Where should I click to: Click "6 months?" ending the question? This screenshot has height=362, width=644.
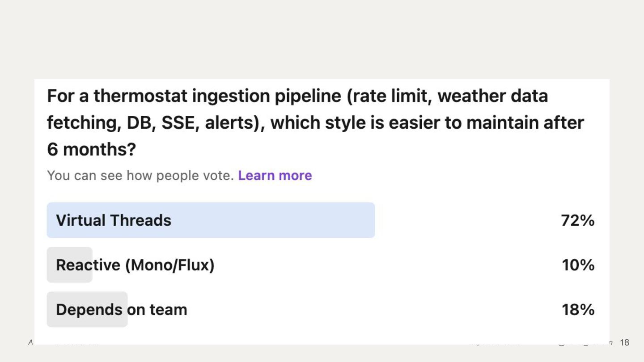tap(91, 149)
